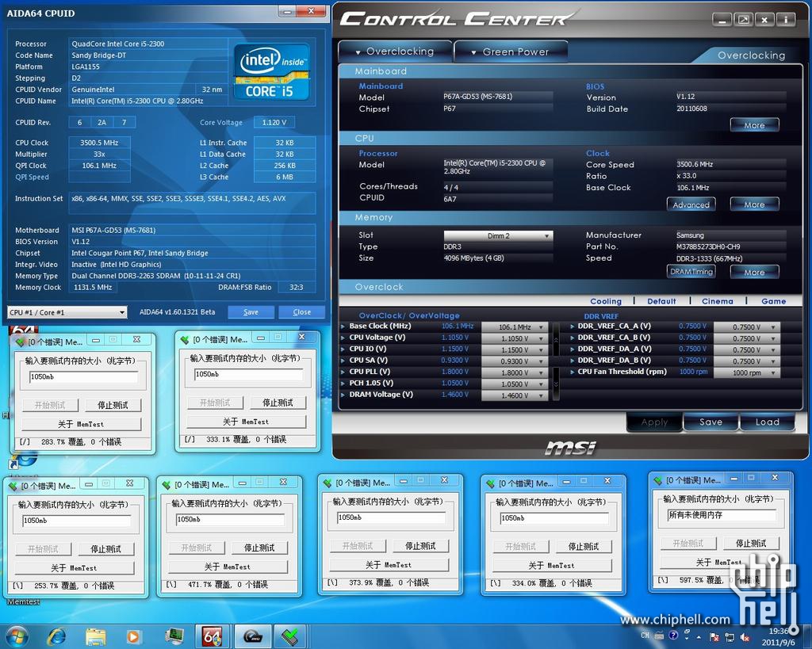Image resolution: width=812 pixels, height=649 pixels.
Task: Open the Base Clock 106.1 MHz dropdown
Action: point(514,327)
